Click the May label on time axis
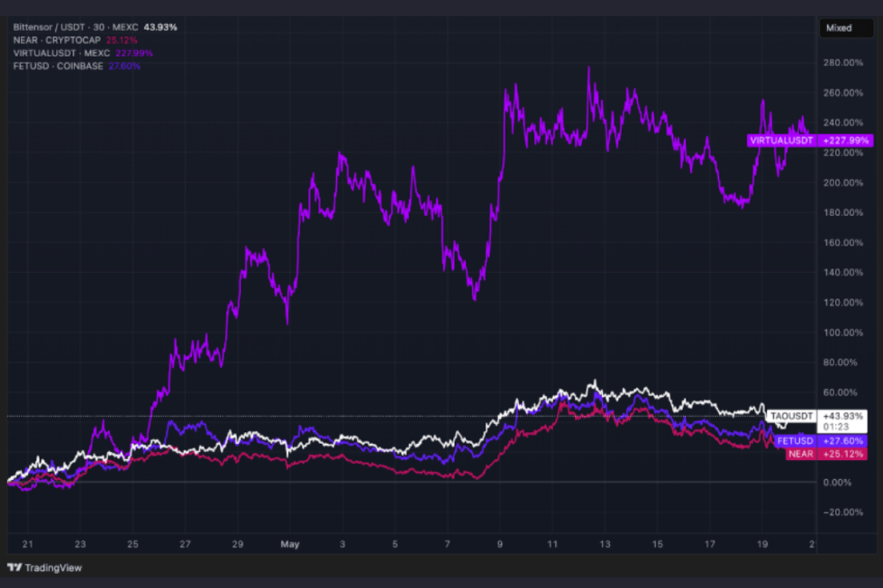 290,544
